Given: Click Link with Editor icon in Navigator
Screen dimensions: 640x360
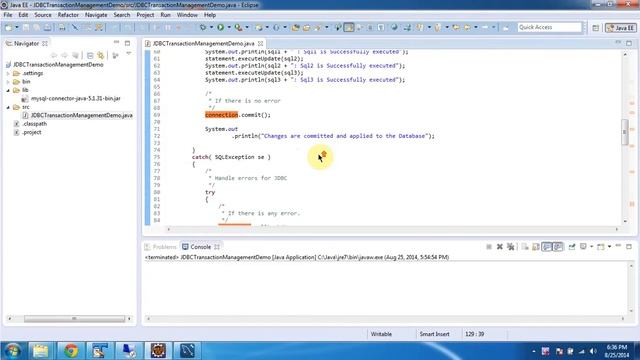Looking at the screenshot, I should (101, 55).
